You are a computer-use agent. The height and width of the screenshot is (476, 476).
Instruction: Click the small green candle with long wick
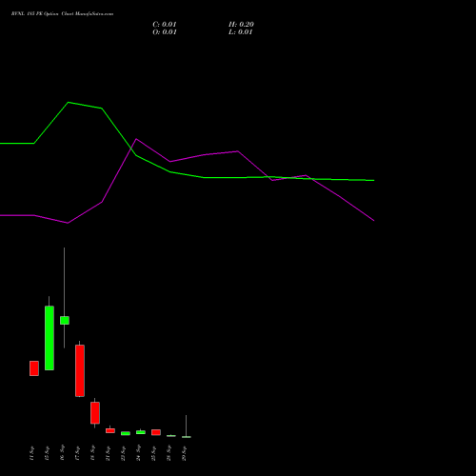tap(65, 320)
